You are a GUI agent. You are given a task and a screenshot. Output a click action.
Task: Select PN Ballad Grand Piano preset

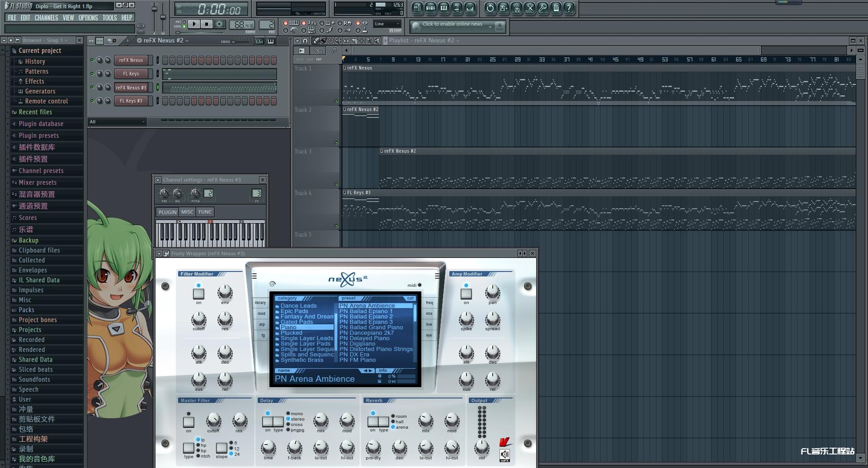point(371,328)
